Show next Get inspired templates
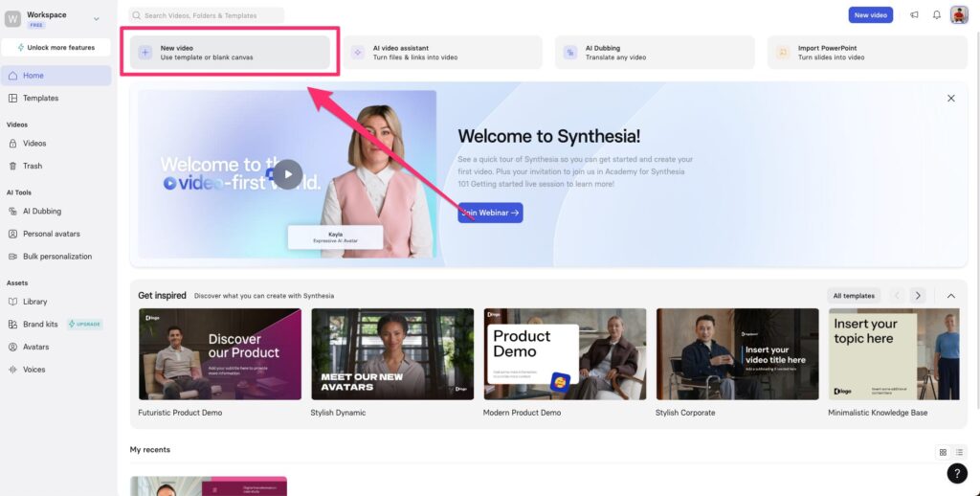 click(x=918, y=296)
